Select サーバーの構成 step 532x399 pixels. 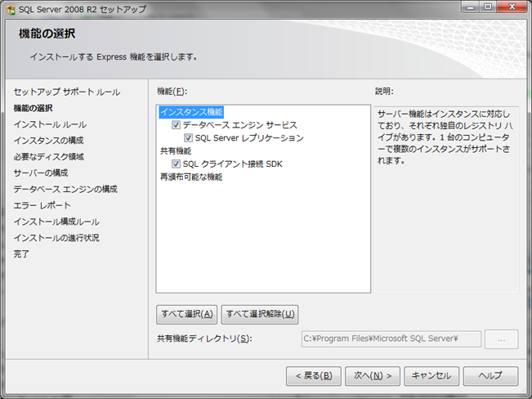coord(41,173)
